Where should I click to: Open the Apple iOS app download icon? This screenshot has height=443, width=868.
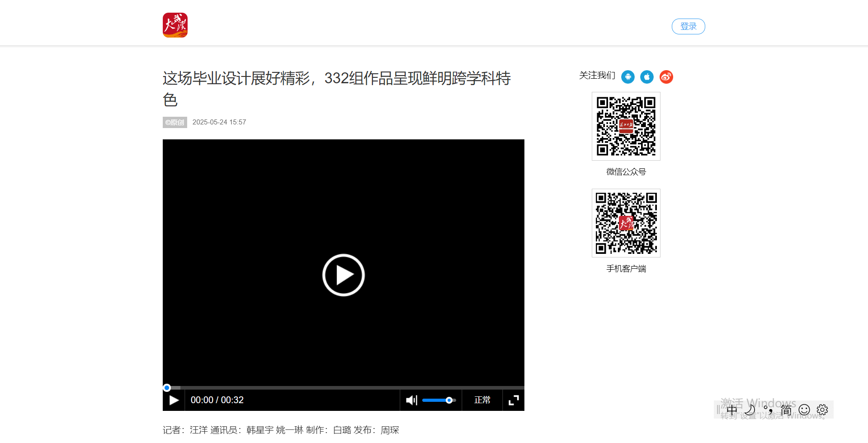647,77
